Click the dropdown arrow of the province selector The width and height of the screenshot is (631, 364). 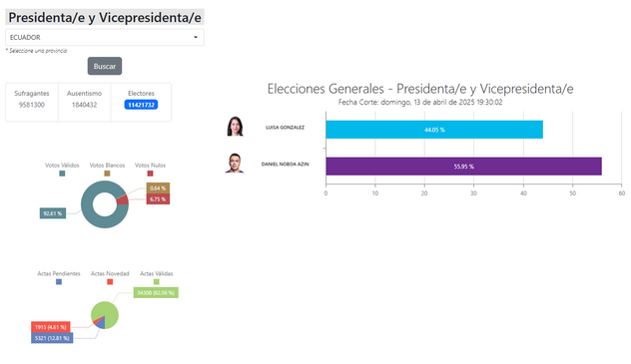tap(196, 37)
